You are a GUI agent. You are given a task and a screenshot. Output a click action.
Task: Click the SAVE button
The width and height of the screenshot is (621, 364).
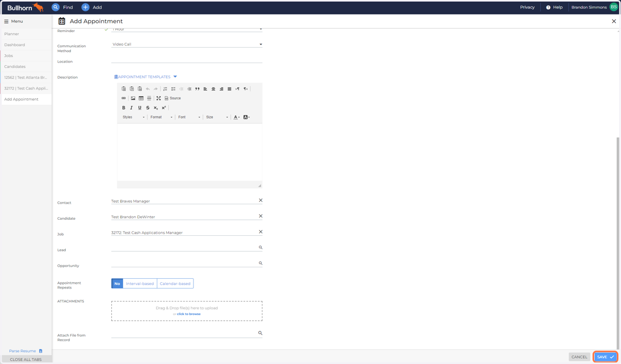coord(605,357)
